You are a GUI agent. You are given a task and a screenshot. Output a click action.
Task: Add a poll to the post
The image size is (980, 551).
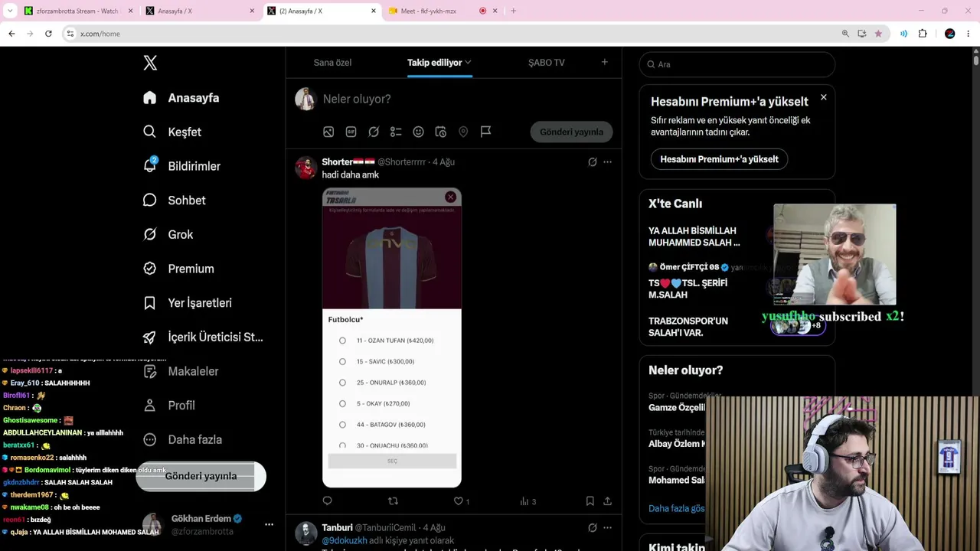point(396,132)
